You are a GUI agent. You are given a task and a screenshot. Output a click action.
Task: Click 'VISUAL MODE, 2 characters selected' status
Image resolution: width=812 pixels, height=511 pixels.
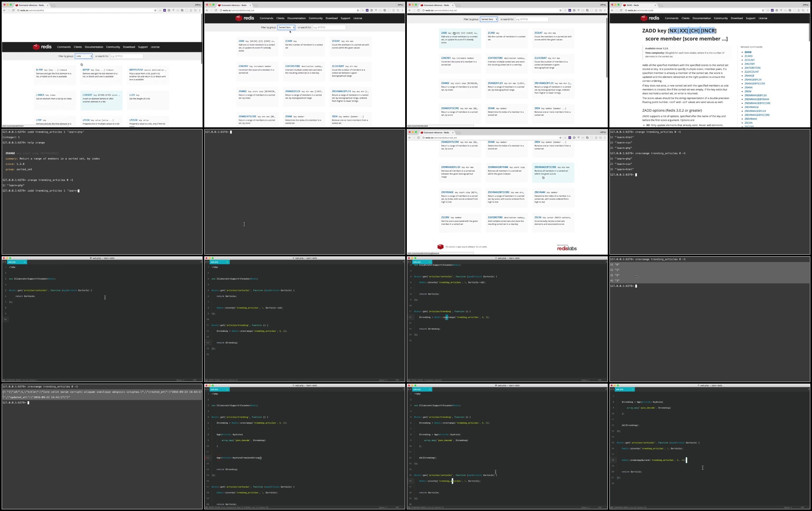[426, 380]
